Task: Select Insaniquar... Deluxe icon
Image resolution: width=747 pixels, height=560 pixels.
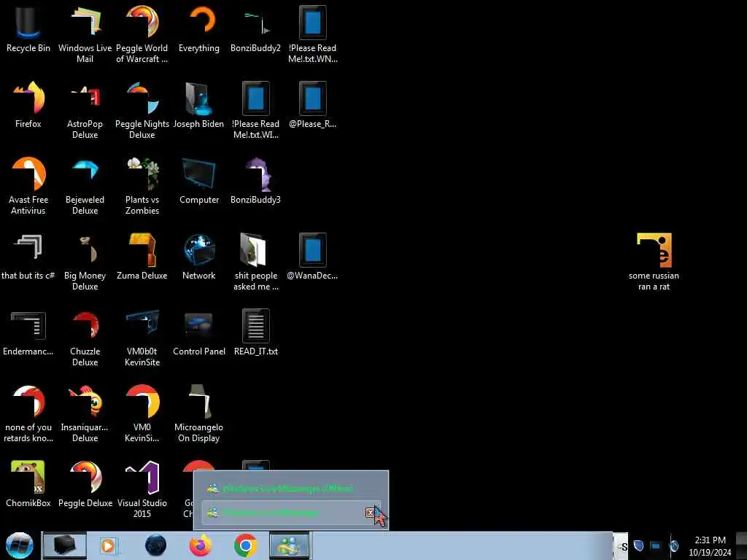Action: coord(85,414)
